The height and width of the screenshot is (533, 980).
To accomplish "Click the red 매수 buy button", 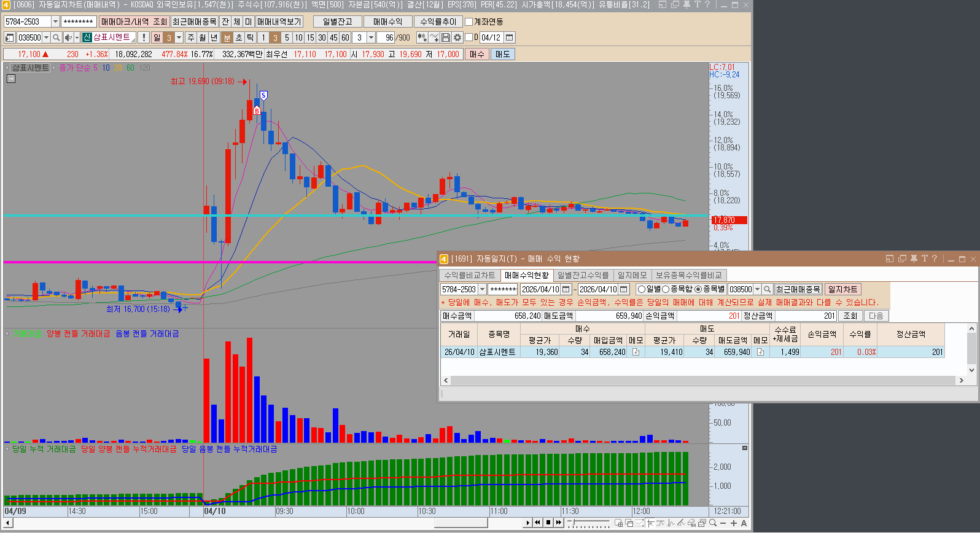I will point(476,54).
